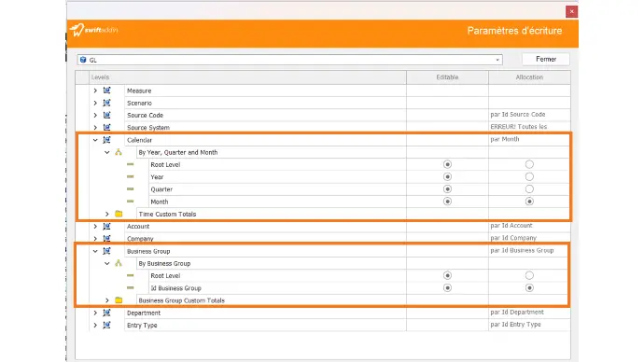The height and width of the screenshot is (362, 644).
Task: Click the dimension icon beside Source System
Action: coord(106,127)
